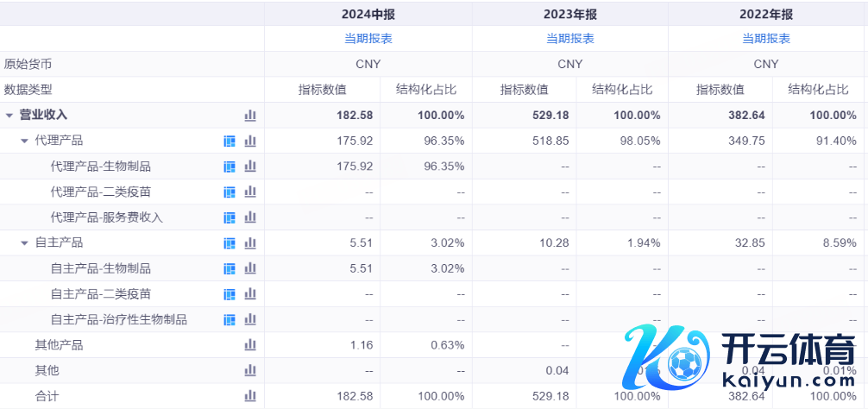Screen dimensions: 868x409
Task: Click table icon in 自主产品 row
Action: [230, 243]
